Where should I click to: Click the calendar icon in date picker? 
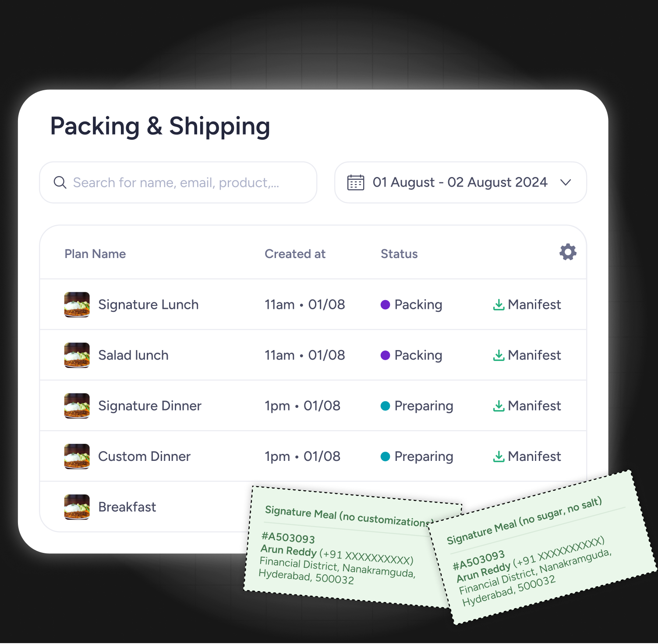pyautogui.click(x=355, y=182)
